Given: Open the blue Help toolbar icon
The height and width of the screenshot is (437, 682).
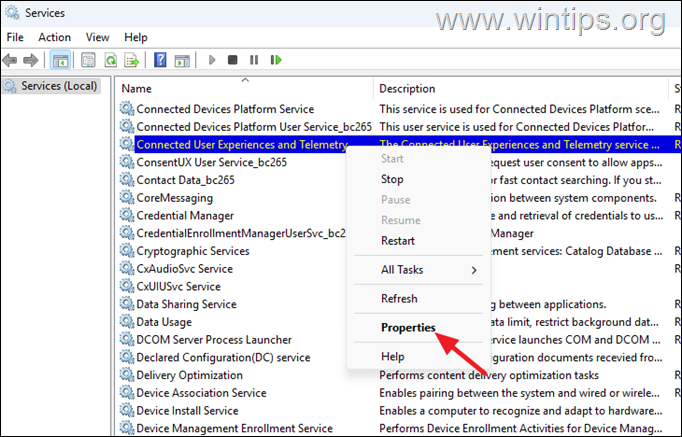Looking at the screenshot, I should click(158, 60).
